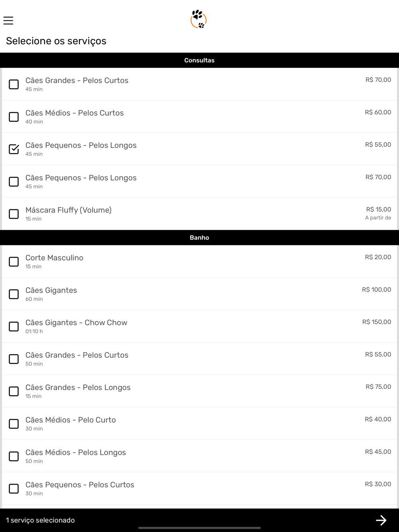This screenshot has width=399, height=532.
Task: Tap the Consultas section header
Action: click(x=199, y=60)
